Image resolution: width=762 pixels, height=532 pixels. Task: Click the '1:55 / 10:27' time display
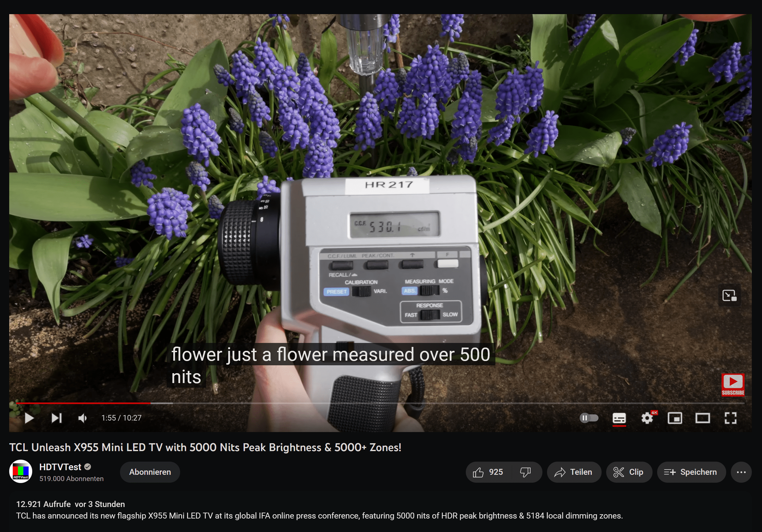pyautogui.click(x=122, y=418)
